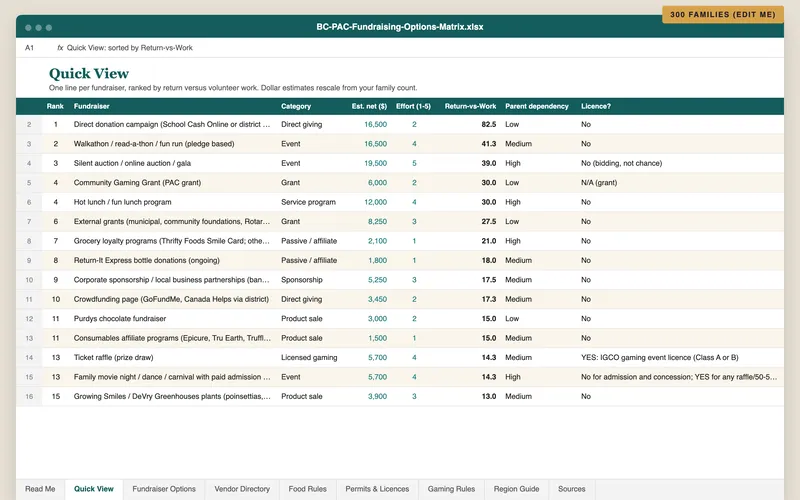This screenshot has width=800, height=500.
Task: Click the 'No (bidding, not chance)' licence cell
Action: click(621, 163)
